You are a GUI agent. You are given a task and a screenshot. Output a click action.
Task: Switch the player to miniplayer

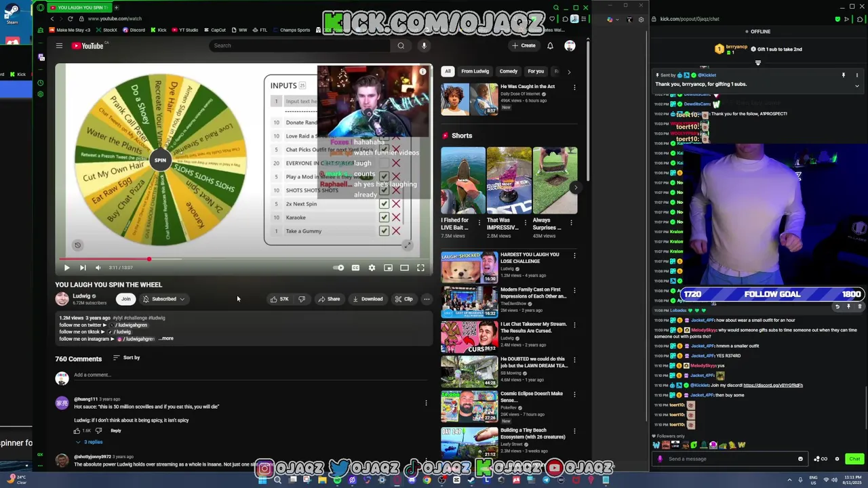388,268
